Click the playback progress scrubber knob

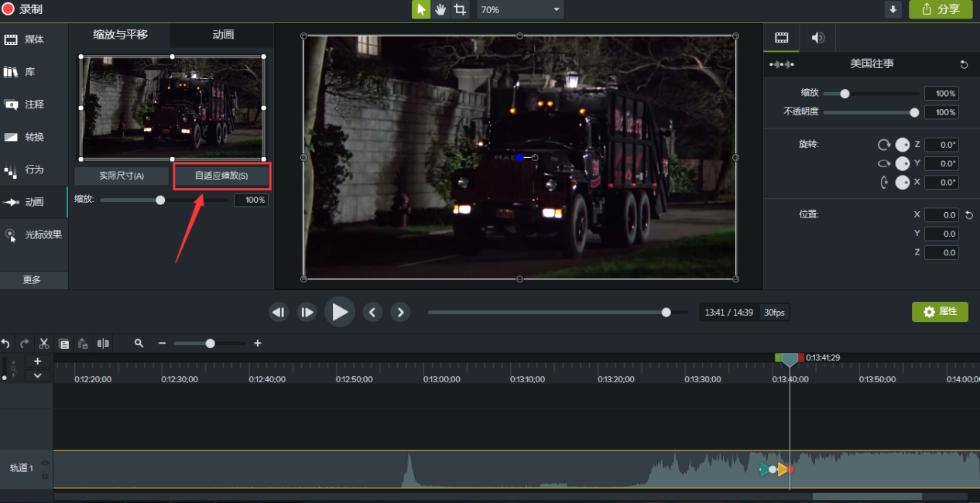pos(666,312)
